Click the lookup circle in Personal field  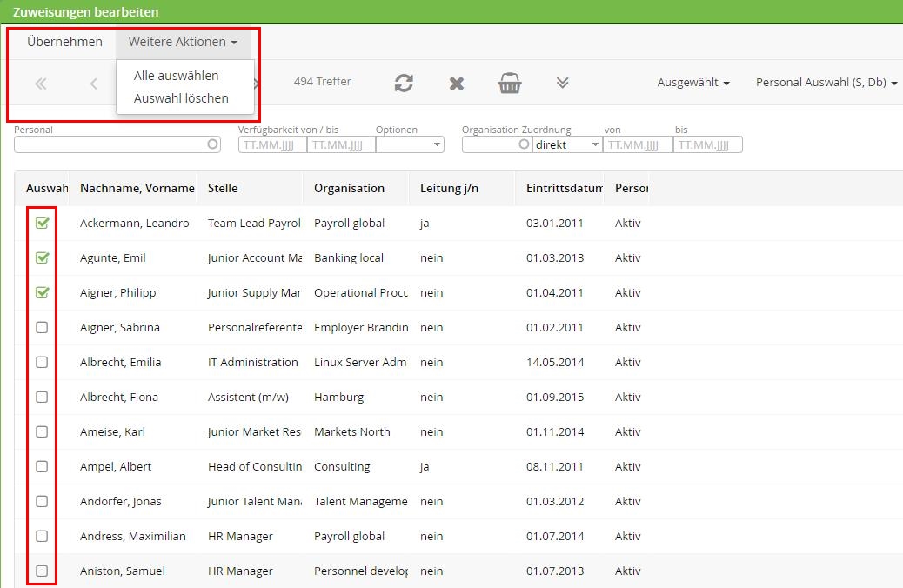(212, 144)
